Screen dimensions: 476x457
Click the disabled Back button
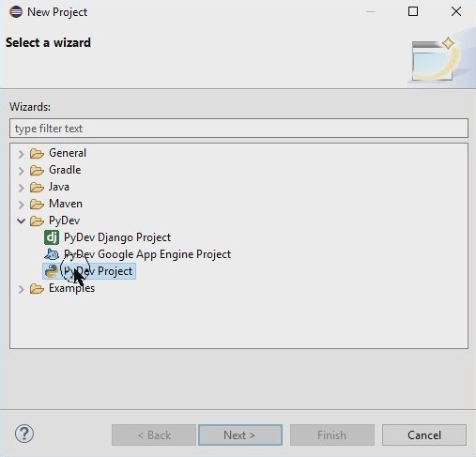click(154, 434)
